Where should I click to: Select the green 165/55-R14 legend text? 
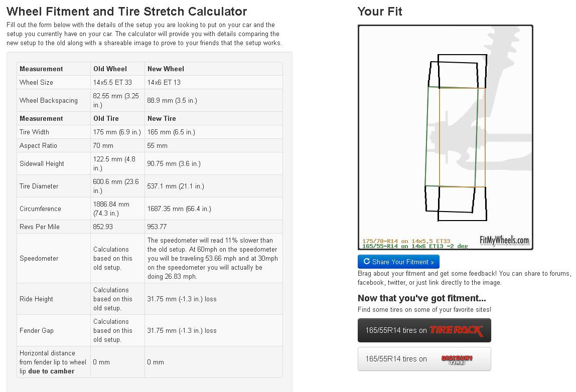pyautogui.click(x=414, y=246)
